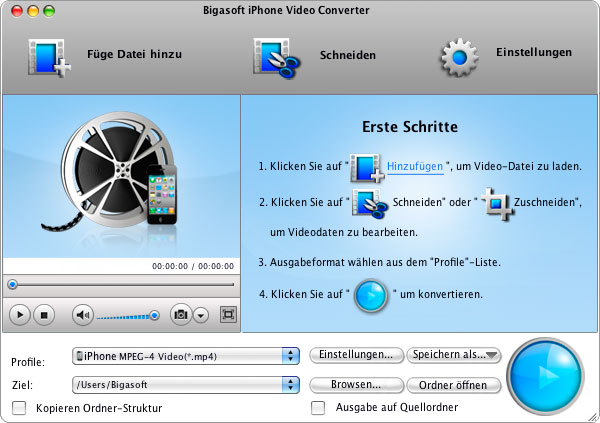Click the Einstellungen... button beside Profile
The height and width of the screenshot is (423, 600).
click(x=356, y=355)
